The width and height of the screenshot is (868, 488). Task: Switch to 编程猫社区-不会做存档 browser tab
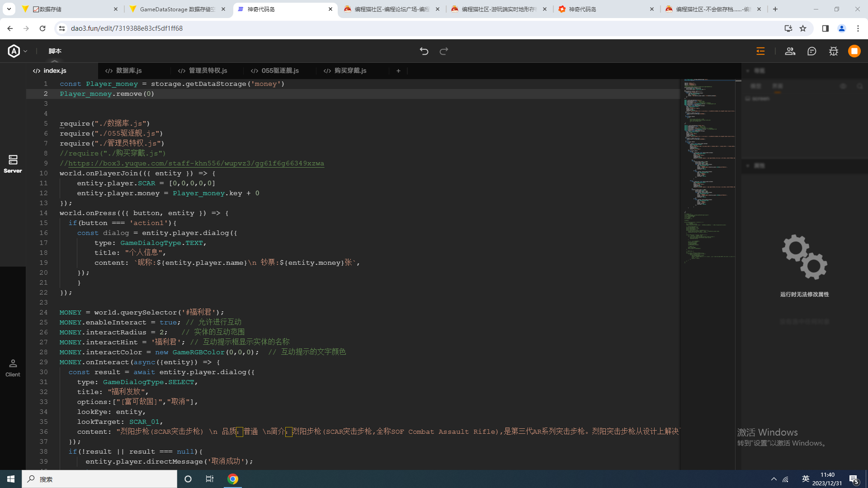tap(713, 9)
